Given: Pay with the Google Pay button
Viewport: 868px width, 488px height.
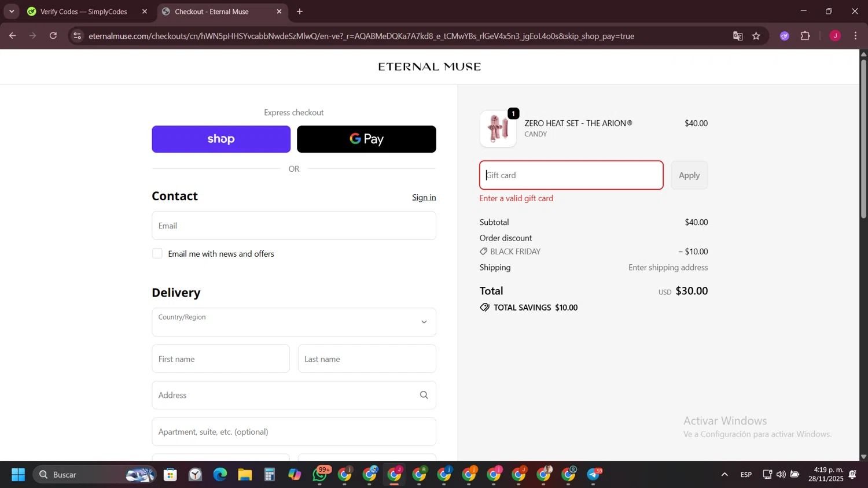Looking at the screenshot, I should (x=366, y=139).
